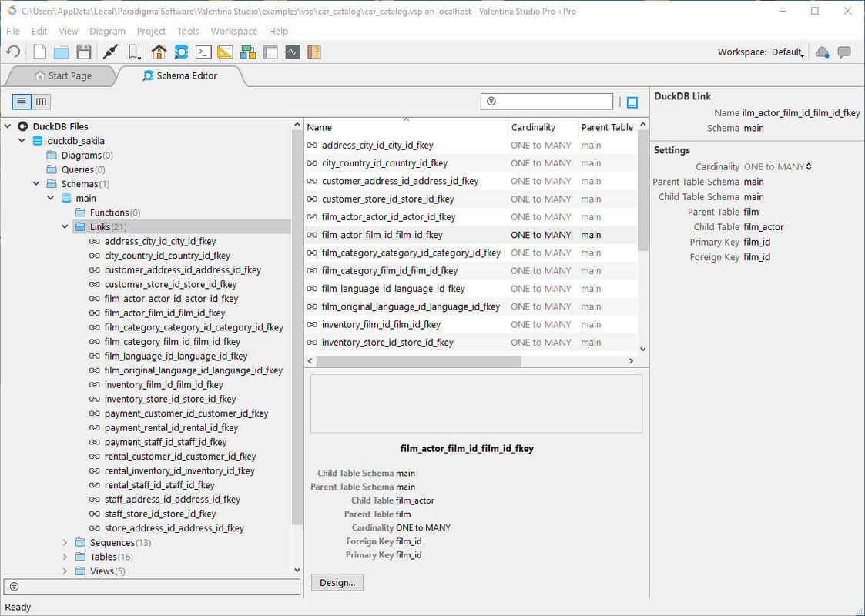865x616 pixels.
Task: Open Start Page via house toolbar icon
Action: pyautogui.click(x=159, y=52)
